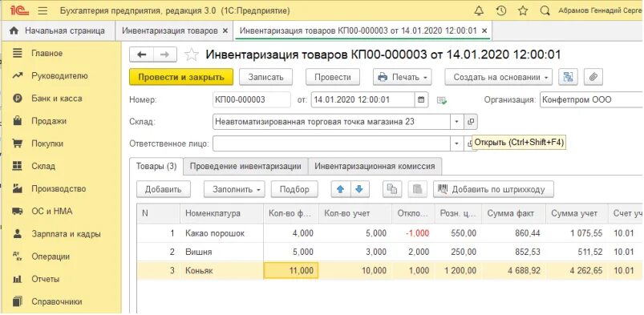Viewport: 644px width, 315px height.
Task: Click the Добавить row button
Action: click(163, 189)
